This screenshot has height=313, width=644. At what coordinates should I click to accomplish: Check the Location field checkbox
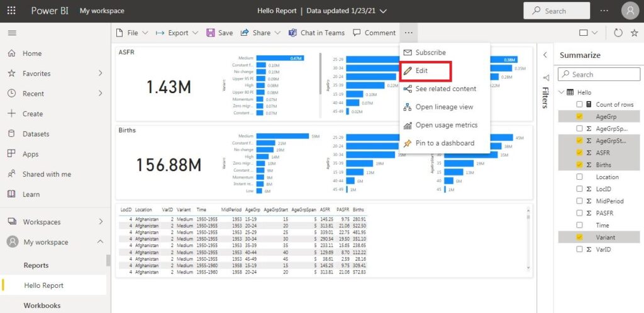coord(579,177)
